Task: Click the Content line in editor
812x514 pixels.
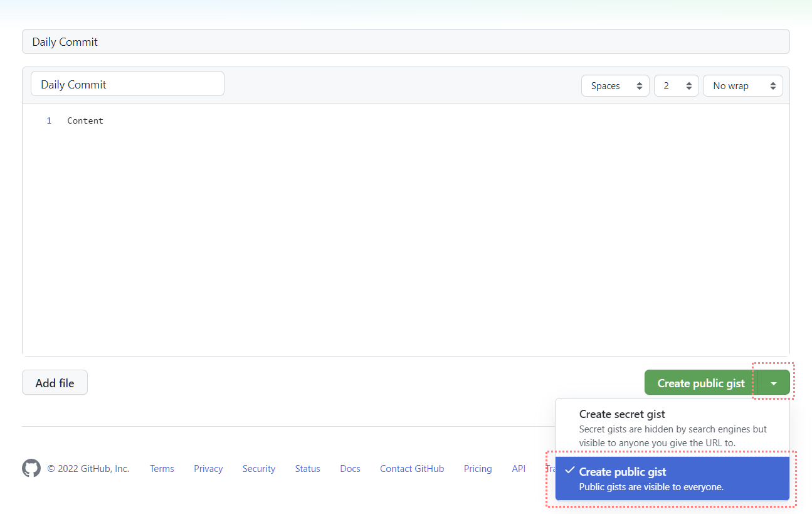Action: [85, 120]
